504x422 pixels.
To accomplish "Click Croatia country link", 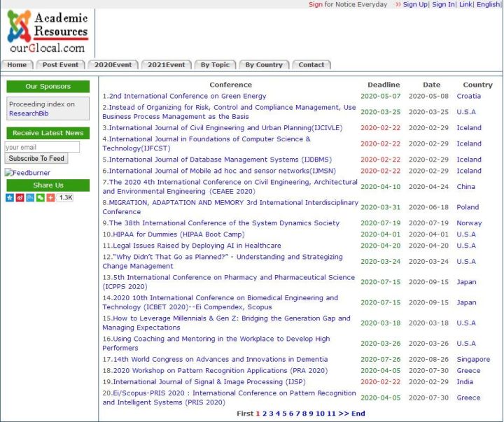I will click(x=468, y=96).
